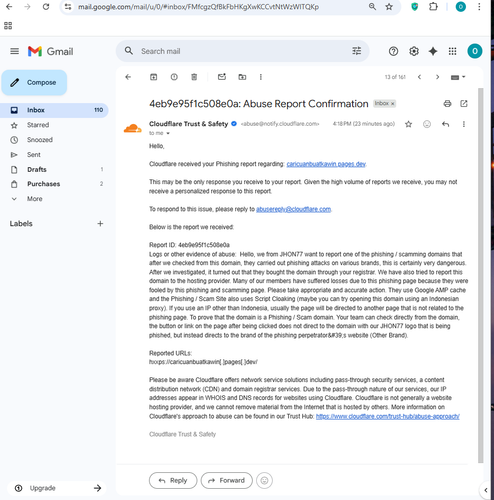Create a new label with plus icon

100,224
